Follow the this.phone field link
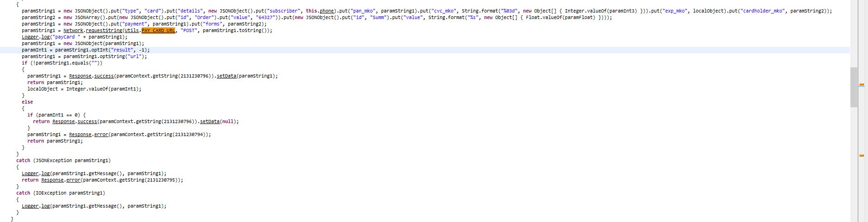This screenshot has height=222, width=868. [327, 11]
